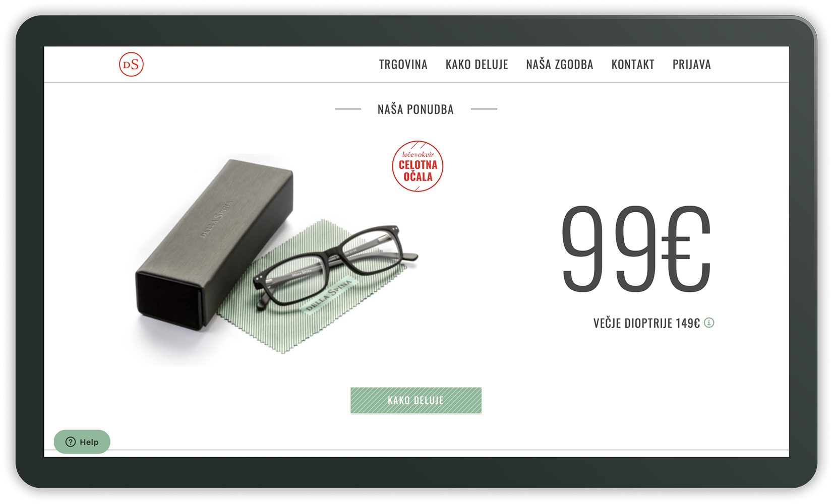Click the Della Spina label on cloth

coord(328,296)
